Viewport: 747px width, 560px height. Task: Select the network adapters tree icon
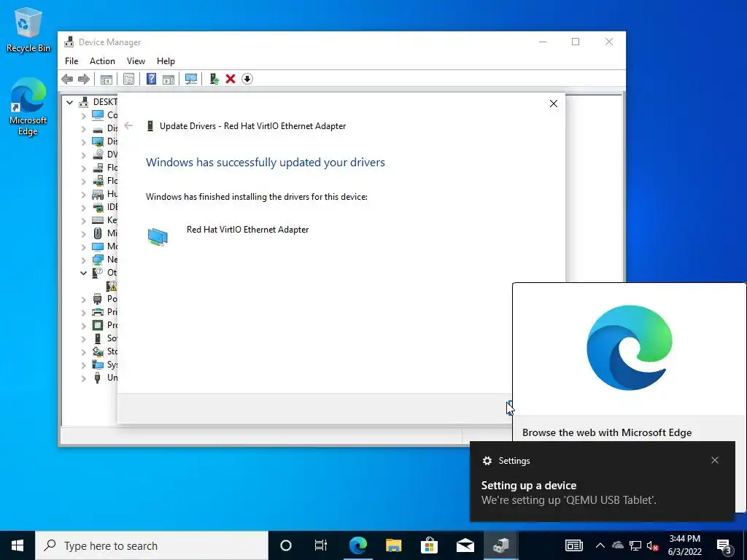[98, 260]
